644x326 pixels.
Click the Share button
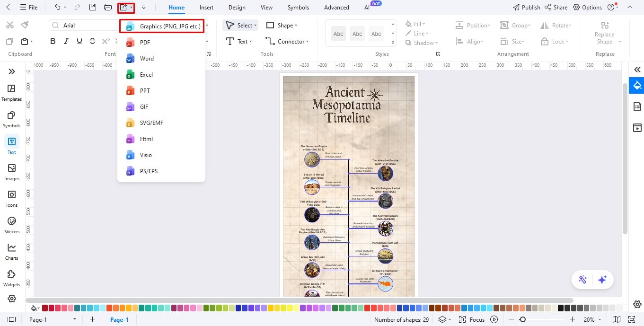pos(556,7)
